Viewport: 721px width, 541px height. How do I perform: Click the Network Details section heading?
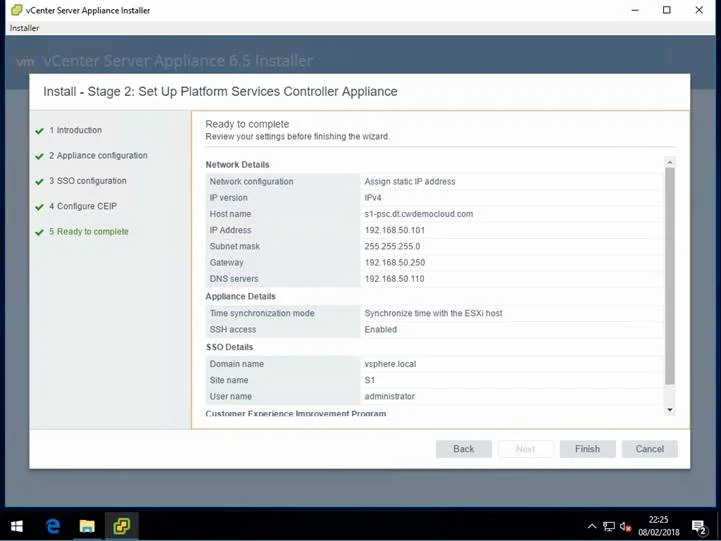[237, 165]
